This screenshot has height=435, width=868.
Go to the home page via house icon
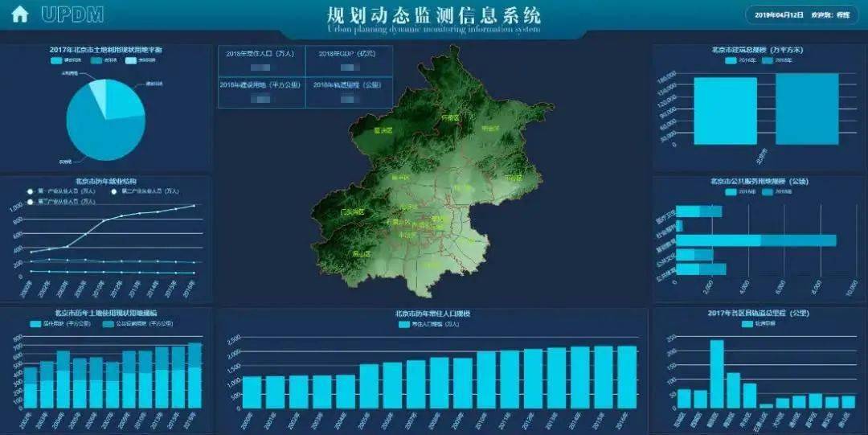pos(20,14)
